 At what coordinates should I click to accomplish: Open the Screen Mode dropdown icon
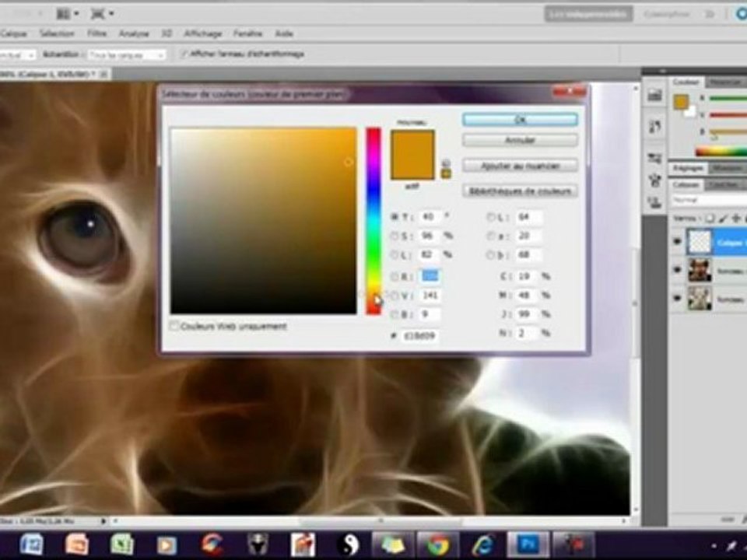[101, 14]
